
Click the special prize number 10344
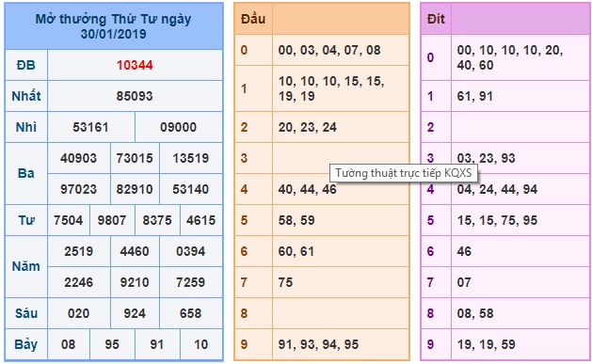click(x=135, y=65)
